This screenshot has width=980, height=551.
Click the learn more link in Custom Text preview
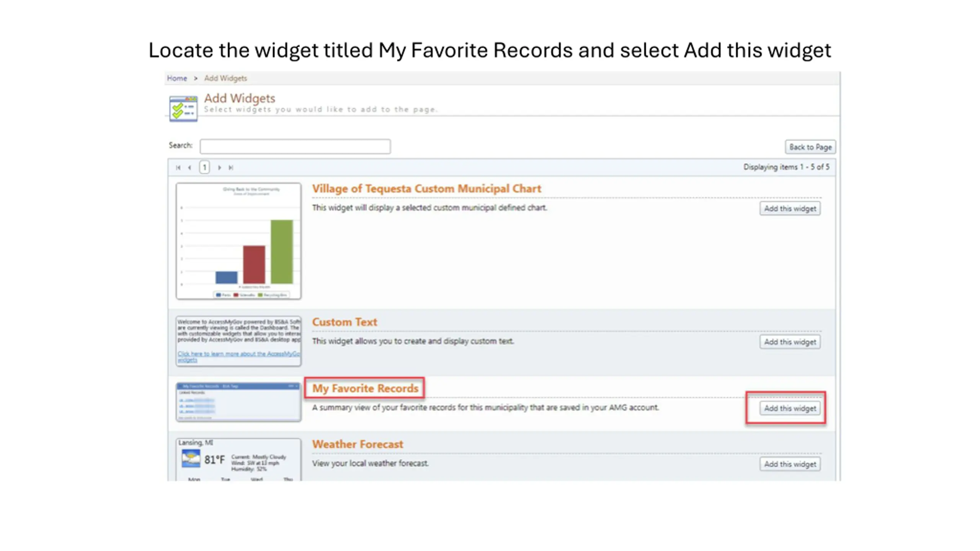tap(238, 357)
